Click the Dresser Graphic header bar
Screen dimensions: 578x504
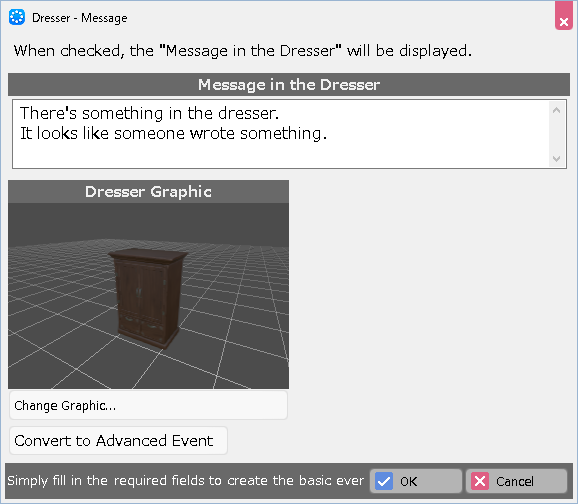coord(149,191)
